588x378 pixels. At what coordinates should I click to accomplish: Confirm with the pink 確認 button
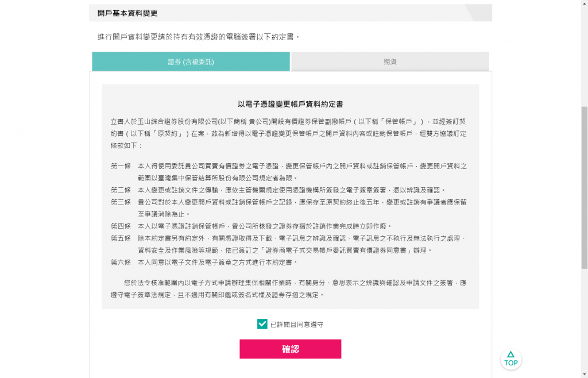[290, 349]
